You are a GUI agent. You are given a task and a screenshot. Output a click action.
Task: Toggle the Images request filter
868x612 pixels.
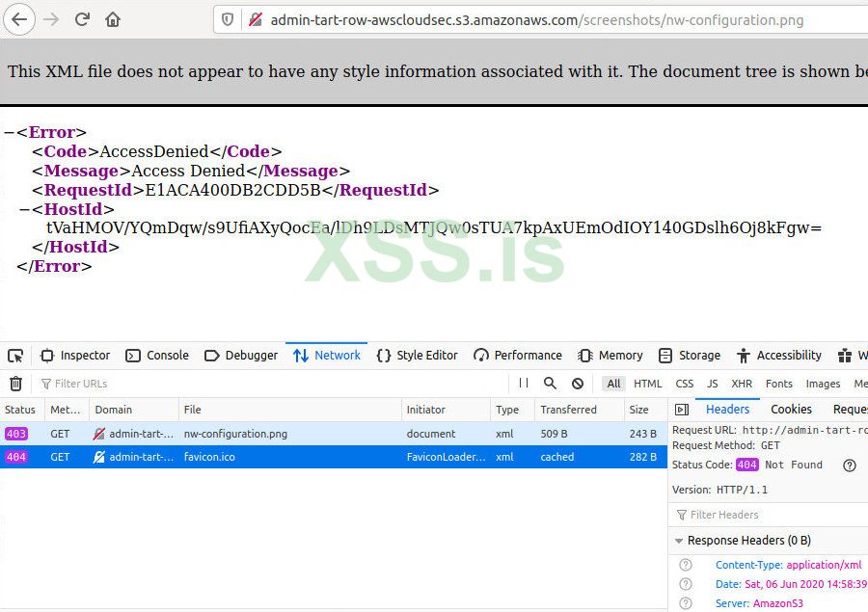pyautogui.click(x=823, y=384)
